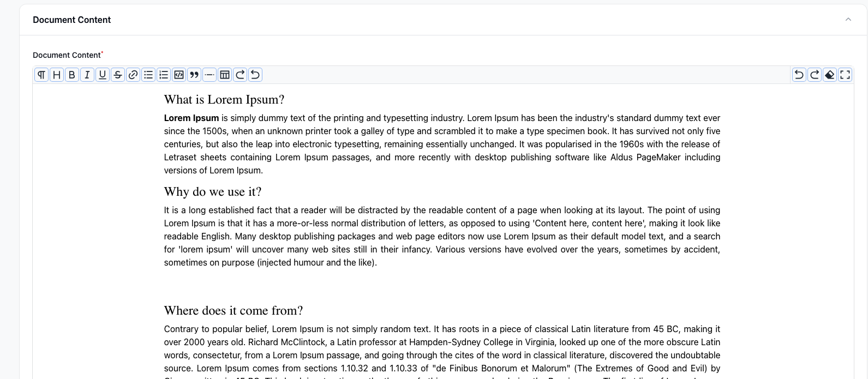Clear formatting with the eraser icon
The image size is (868, 379).
pyautogui.click(x=830, y=75)
